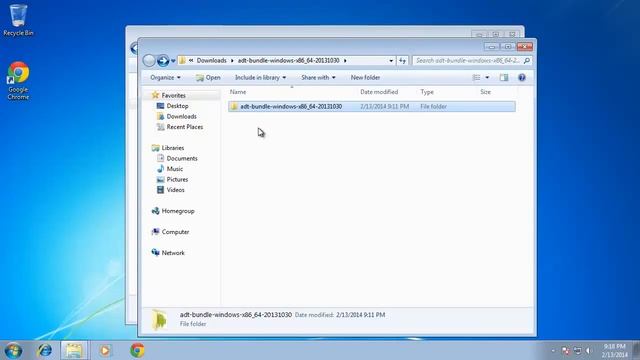
Task: Click the folder icon of the adt-bundle row
Action: (x=234, y=107)
